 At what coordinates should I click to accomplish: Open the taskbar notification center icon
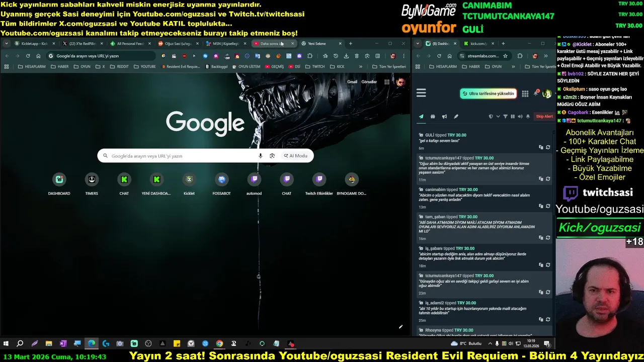[x=547, y=344]
